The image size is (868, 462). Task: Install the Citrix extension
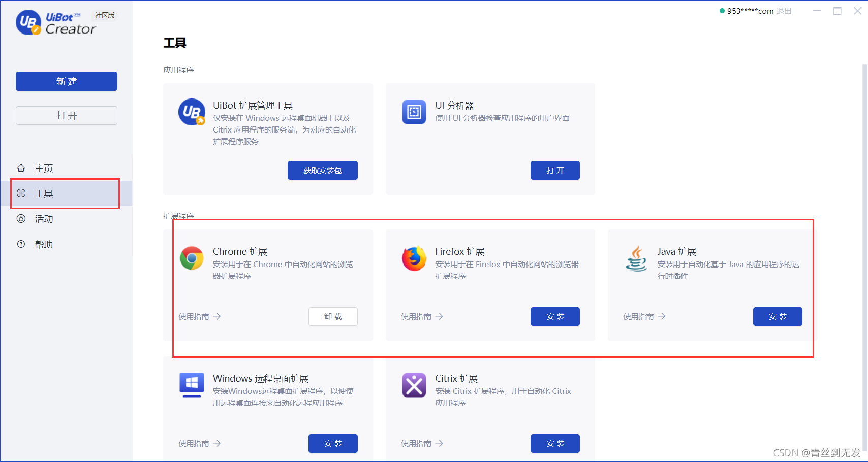point(555,443)
